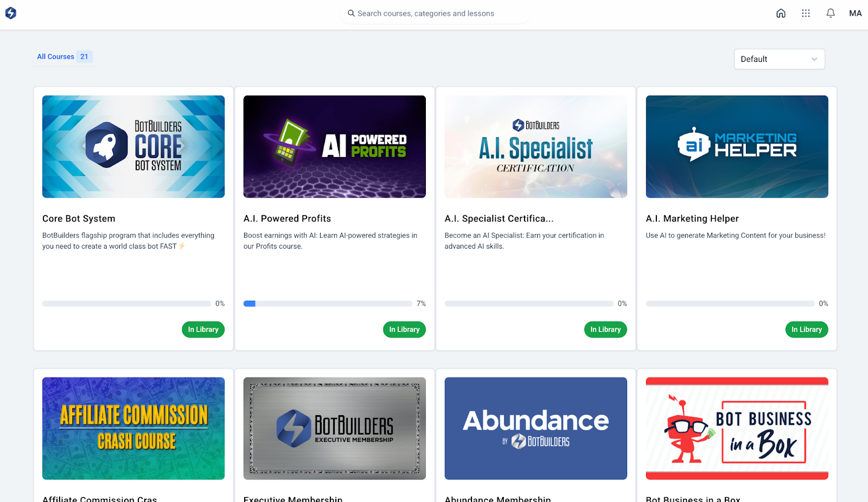This screenshot has height=502, width=868.
Task: Click the BotBuilders flagship program description
Action: pos(129,240)
